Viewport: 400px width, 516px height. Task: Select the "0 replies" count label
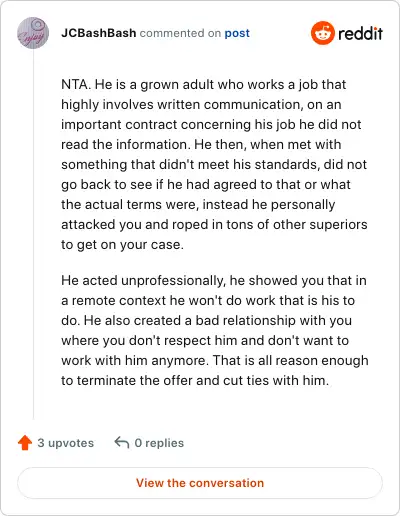tap(159, 443)
